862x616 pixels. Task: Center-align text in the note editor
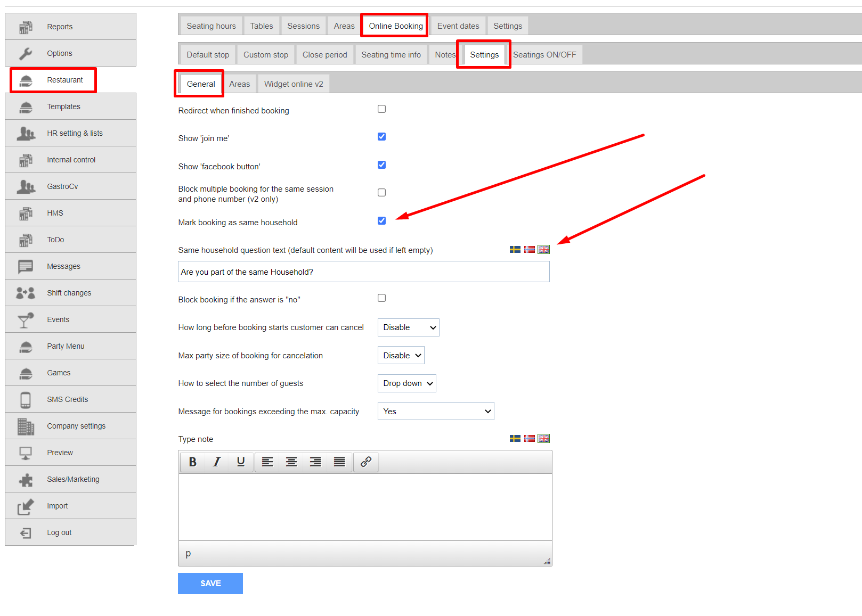291,462
